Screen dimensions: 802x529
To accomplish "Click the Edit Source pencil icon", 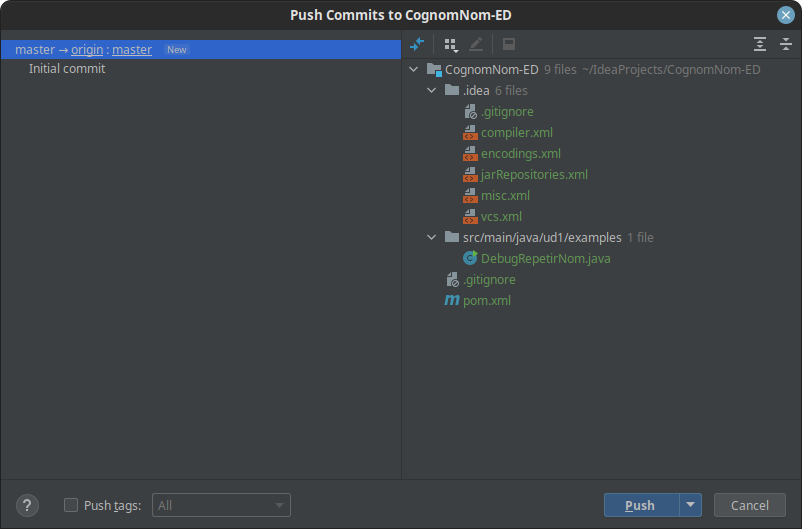I will tap(476, 45).
